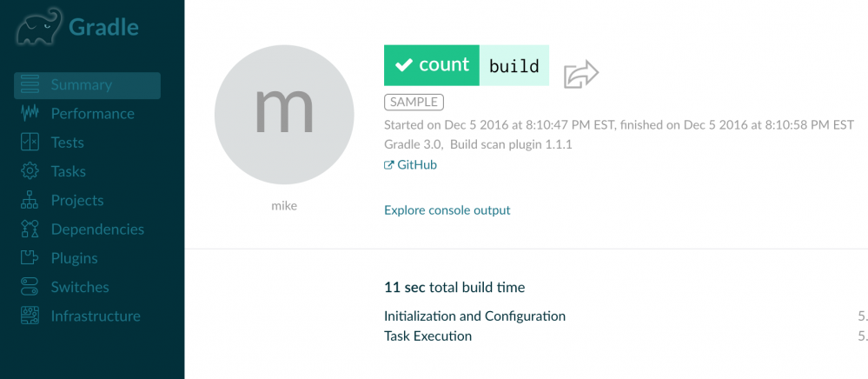The width and height of the screenshot is (868, 379).
Task: Click the build task label
Action: click(514, 66)
